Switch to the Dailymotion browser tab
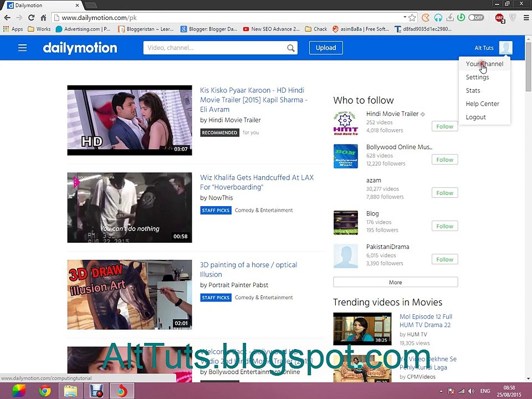The height and width of the screenshot is (399, 532). tap(43, 6)
